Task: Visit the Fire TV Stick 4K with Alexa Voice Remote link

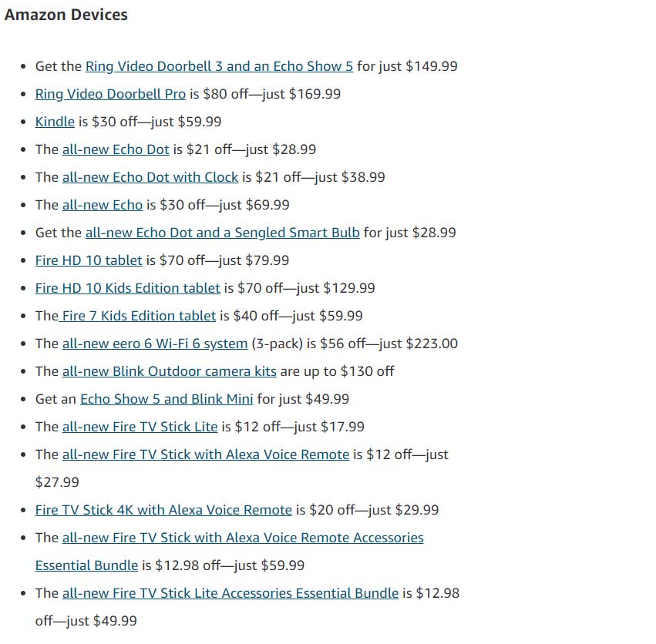Action: (163, 510)
